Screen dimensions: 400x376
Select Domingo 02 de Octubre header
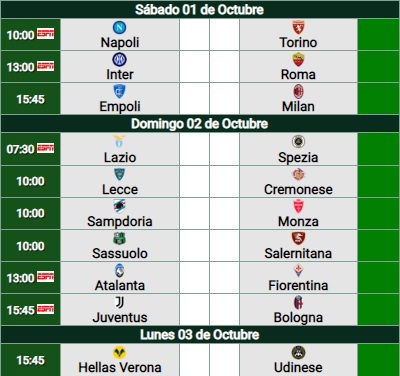click(x=200, y=124)
